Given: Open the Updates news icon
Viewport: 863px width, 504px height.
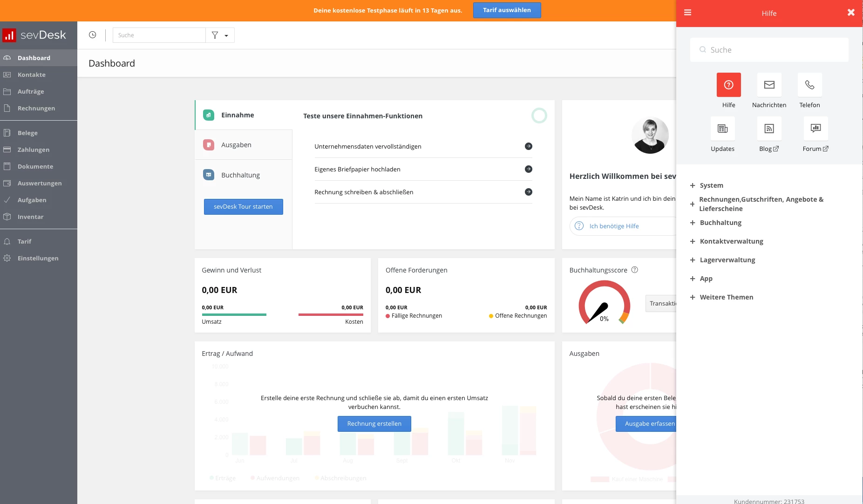Looking at the screenshot, I should point(722,129).
